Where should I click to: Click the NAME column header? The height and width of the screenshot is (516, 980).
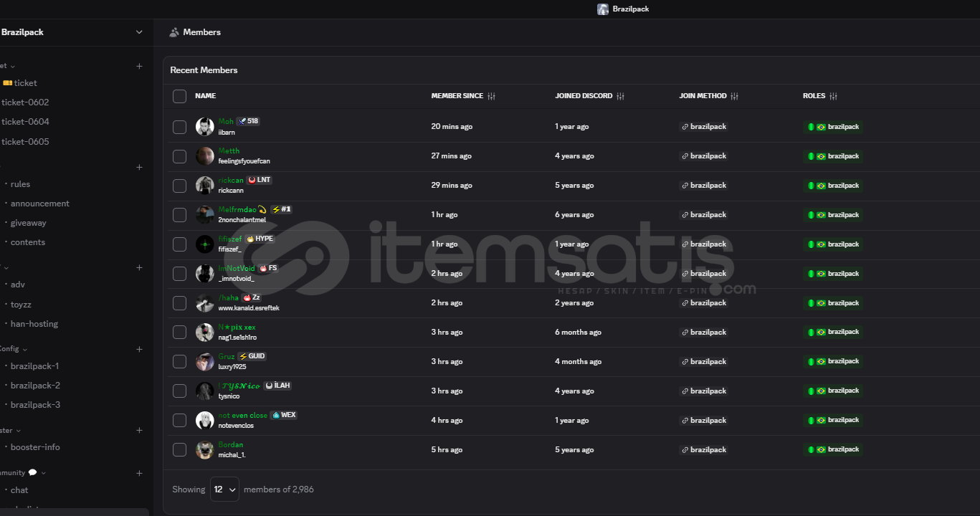click(x=206, y=96)
